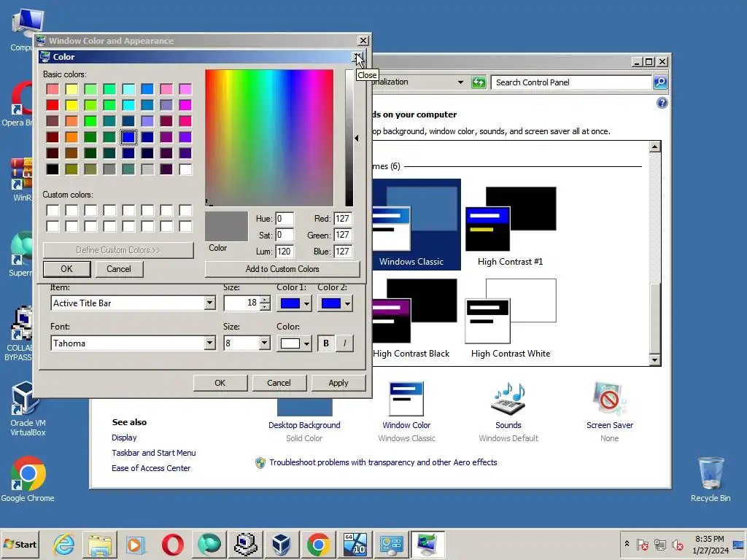Open the Display link under See also
747x560 pixels.
pos(124,437)
